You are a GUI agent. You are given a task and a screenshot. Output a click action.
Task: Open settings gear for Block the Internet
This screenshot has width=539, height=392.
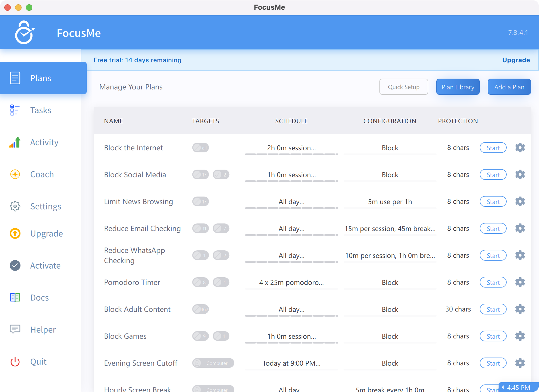click(x=520, y=148)
